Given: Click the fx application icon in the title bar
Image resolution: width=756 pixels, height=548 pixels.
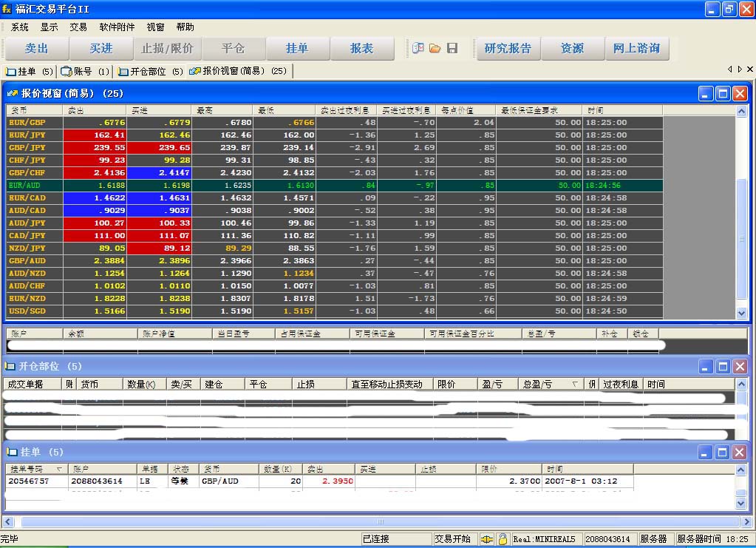Looking at the screenshot, I should click(7, 9).
